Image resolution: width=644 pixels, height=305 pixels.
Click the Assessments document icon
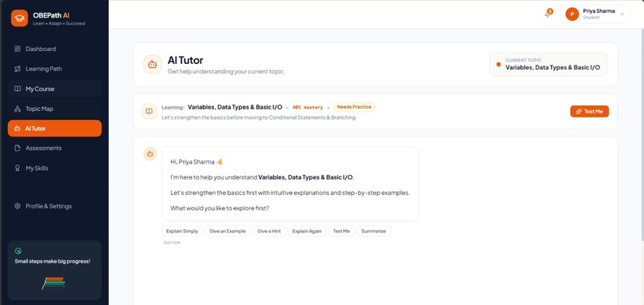point(18,149)
